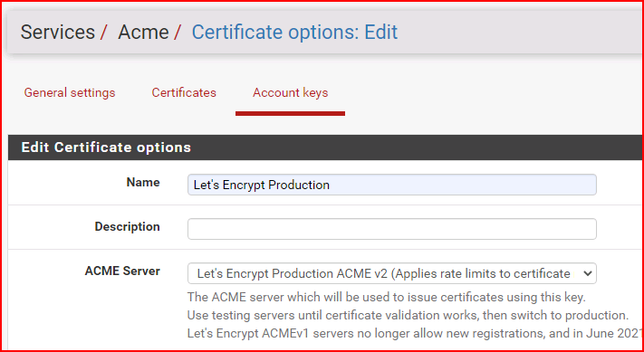Click help text about ACME server issuing certificates

tap(386, 298)
